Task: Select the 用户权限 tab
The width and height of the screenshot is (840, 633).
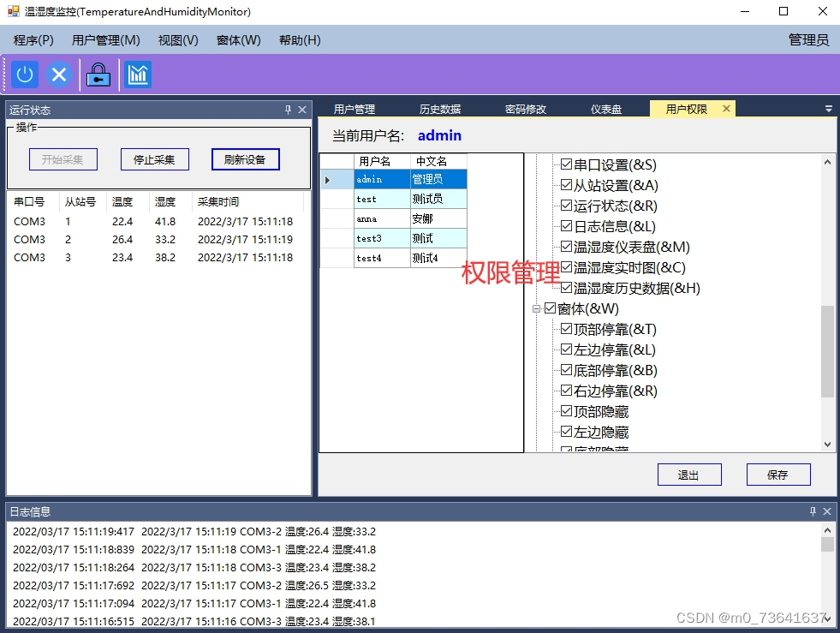Action: pyautogui.click(x=686, y=110)
